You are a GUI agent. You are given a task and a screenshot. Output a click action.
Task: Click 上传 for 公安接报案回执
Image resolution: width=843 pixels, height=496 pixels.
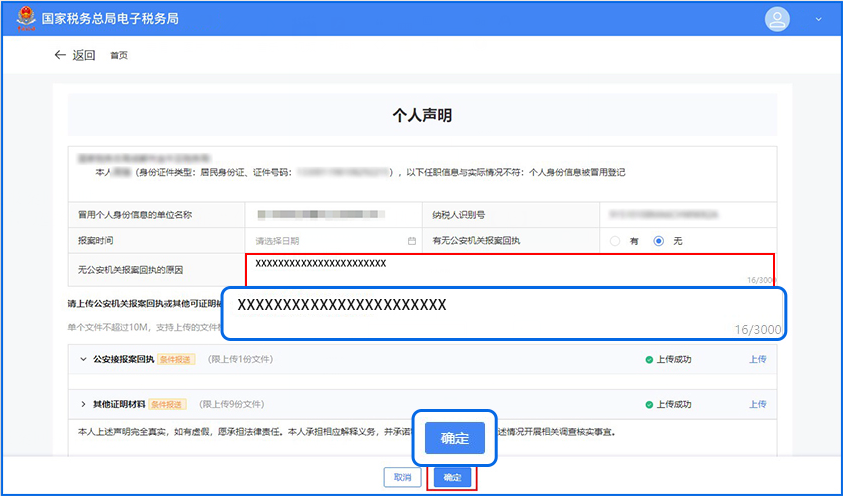click(x=758, y=359)
